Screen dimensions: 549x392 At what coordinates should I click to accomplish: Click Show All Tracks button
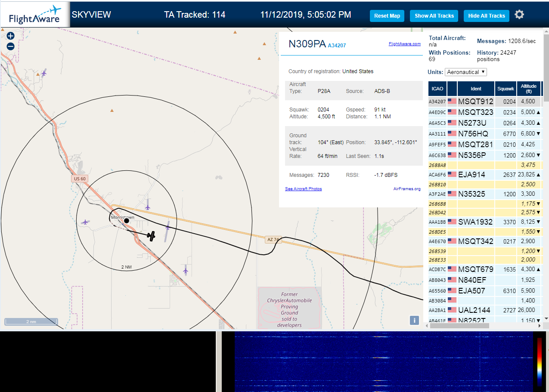pos(434,16)
